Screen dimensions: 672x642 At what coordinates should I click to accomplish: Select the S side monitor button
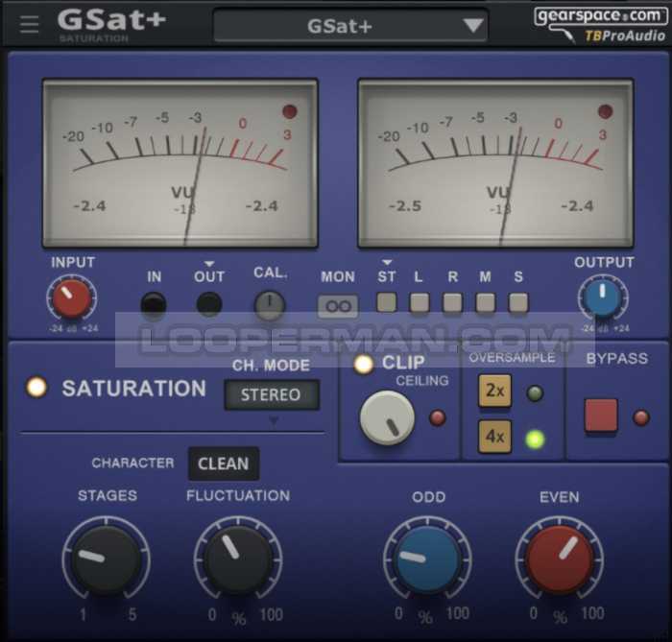[x=518, y=303]
